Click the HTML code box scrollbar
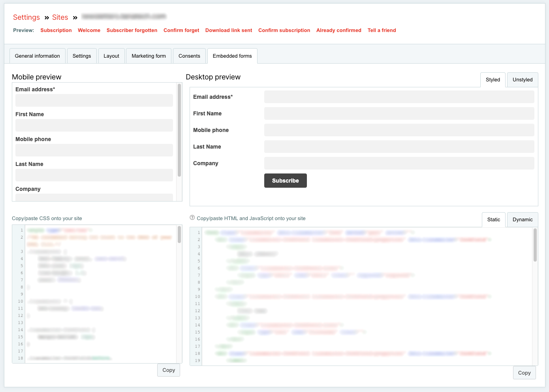 [535, 245]
